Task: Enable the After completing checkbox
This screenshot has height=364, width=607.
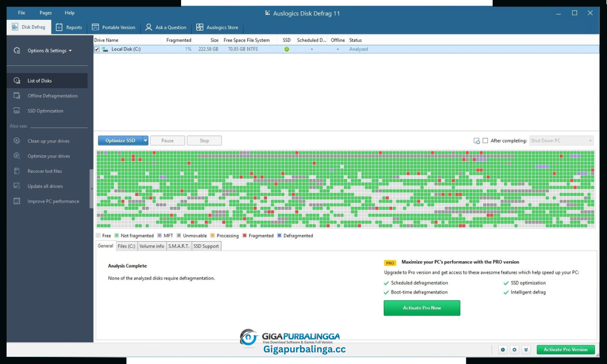Action: tap(485, 141)
